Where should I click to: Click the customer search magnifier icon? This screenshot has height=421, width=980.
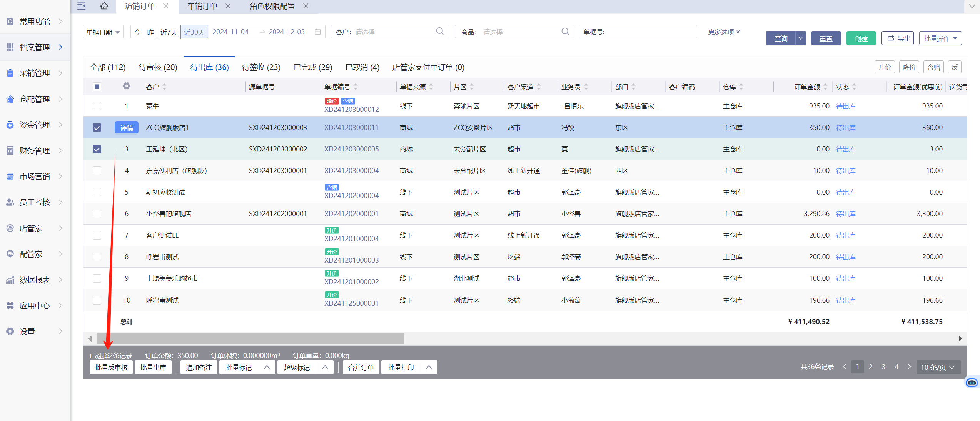(440, 32)
